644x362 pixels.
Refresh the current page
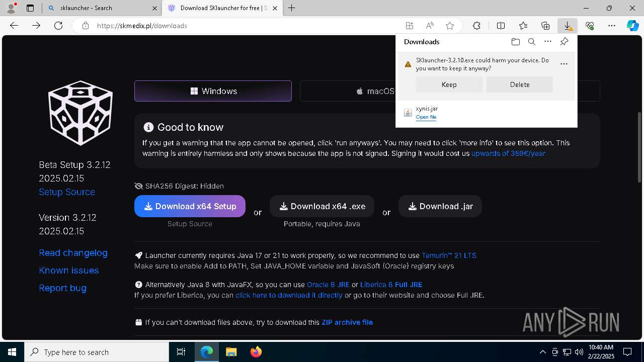coord(58,26)
